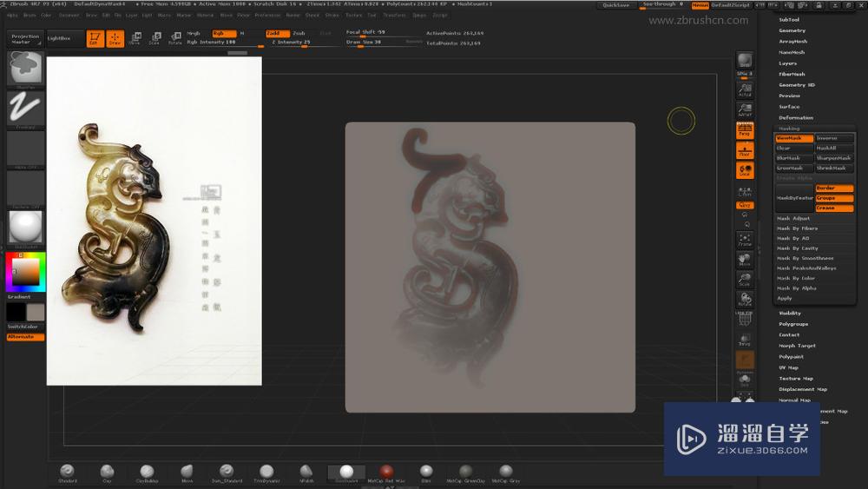
Task: Expand the Layers section
Action: pos(788,63)
